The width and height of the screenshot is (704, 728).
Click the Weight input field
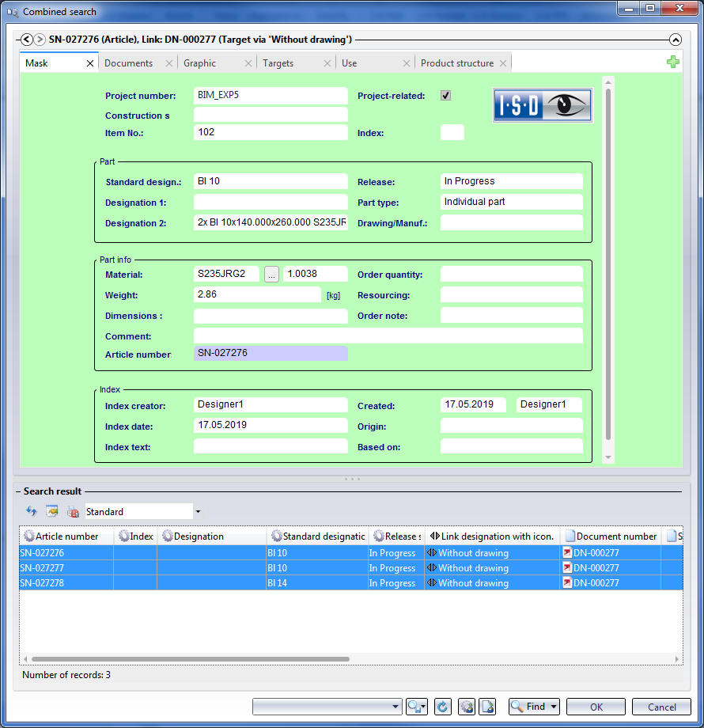[257, 294]
